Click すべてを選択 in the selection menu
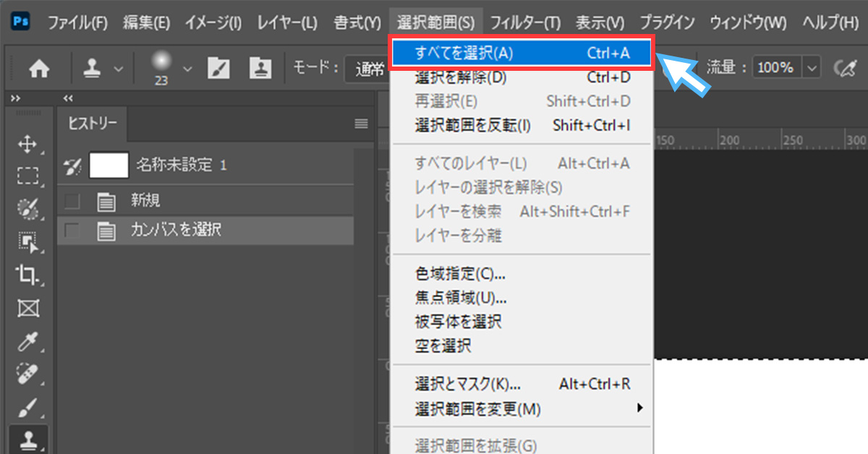This screenshot has width=868, height=454. coord(506,52)
